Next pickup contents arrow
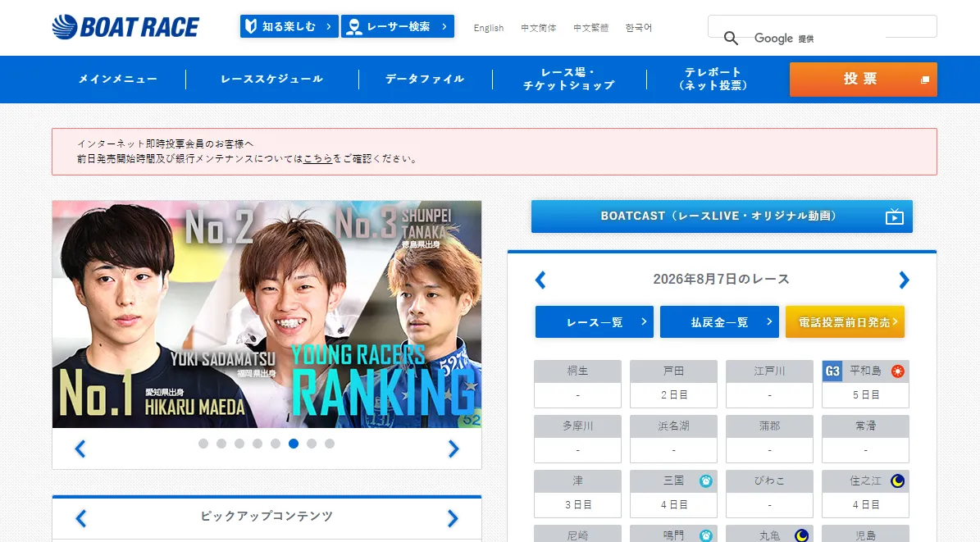Image resolution: width=980 pixels, height=542 pixels. (x=454, y=518)
